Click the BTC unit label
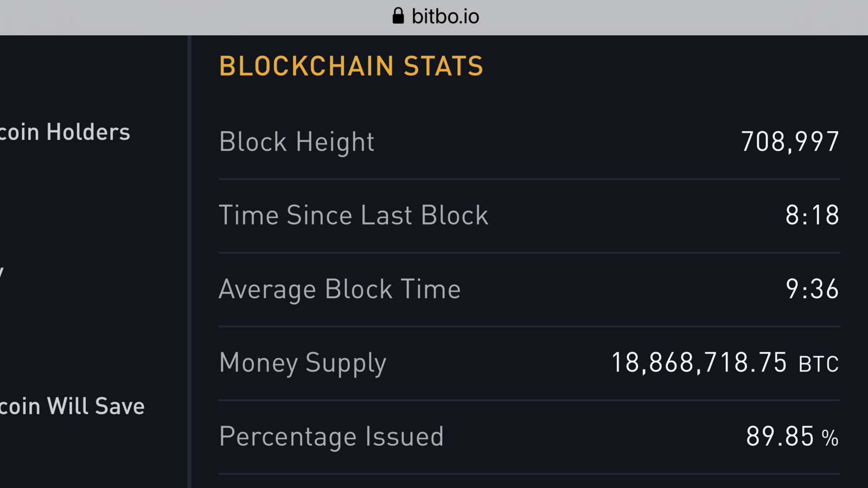Image resolution: width=868 pixels, height=488 pixels. point(819,364)
